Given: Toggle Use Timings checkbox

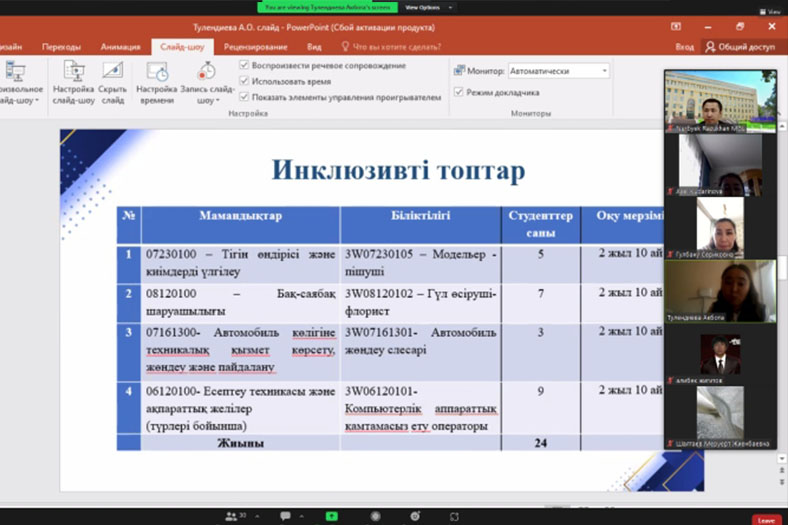Looking at the screenshot, I should coord(245,81).
